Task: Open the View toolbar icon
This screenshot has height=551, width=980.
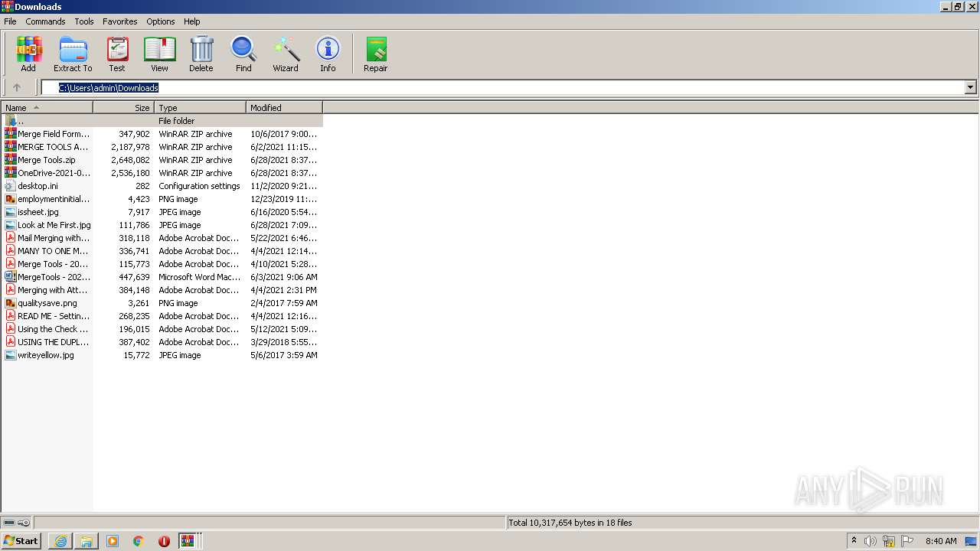Action: tap(159, 54)
